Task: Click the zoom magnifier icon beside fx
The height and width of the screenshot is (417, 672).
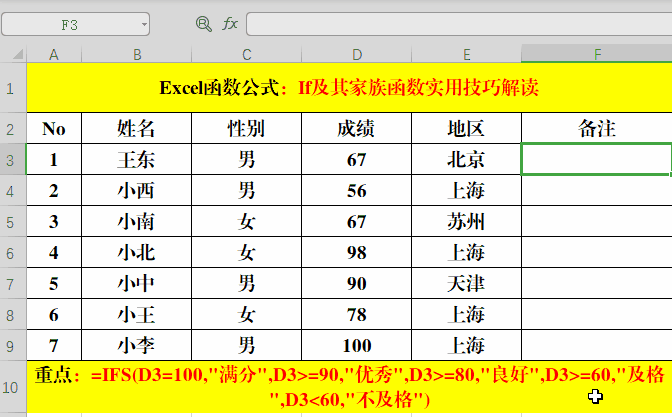Action: [203, 24]
